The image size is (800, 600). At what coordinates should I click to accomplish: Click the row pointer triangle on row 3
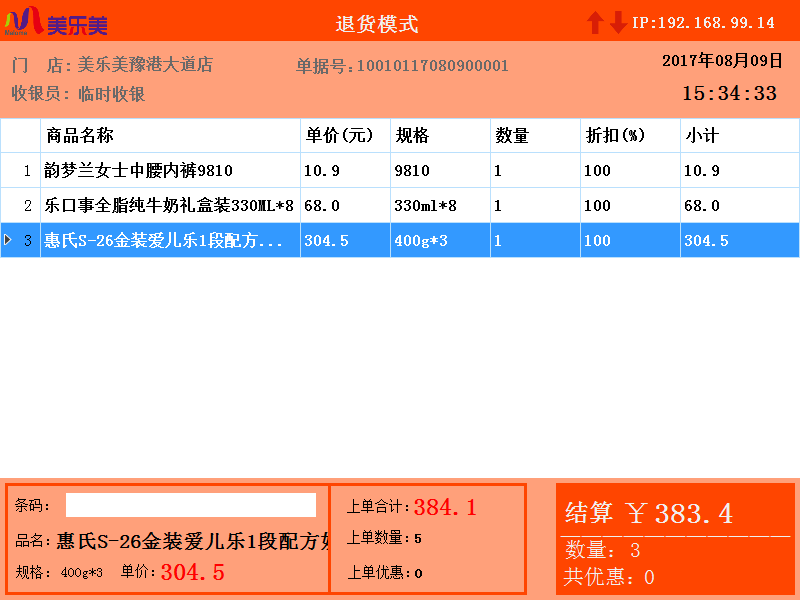coord(8,240)
